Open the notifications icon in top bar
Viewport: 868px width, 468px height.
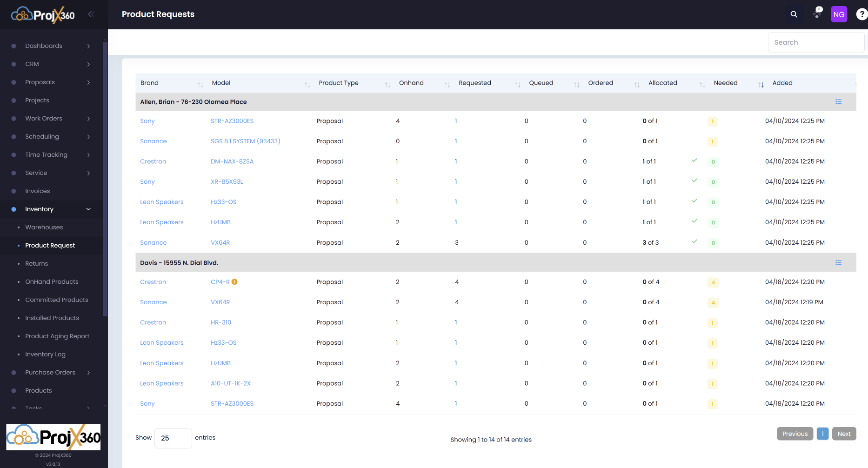[817, 14]
